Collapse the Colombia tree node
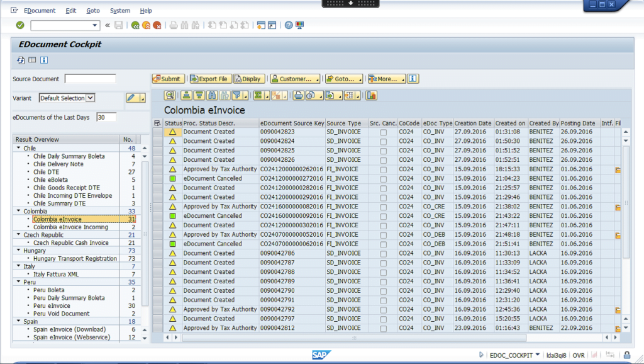This screenshot has width=644, height=364. pos(18,210)
